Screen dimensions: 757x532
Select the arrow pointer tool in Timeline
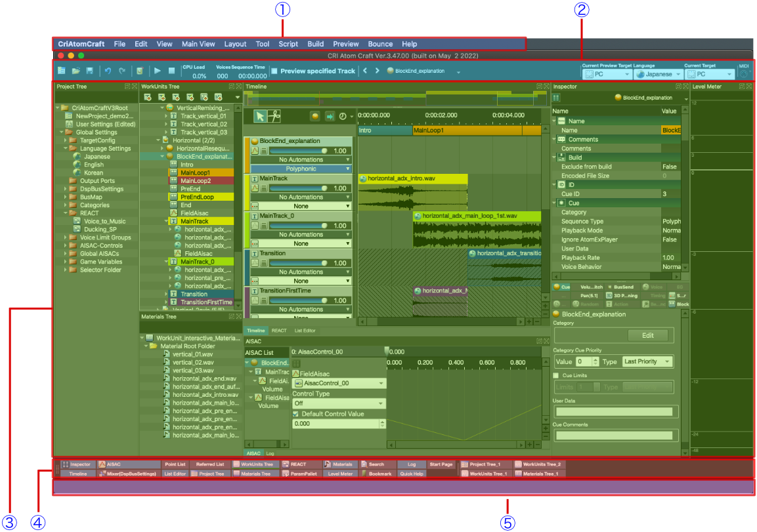point(260,116)
